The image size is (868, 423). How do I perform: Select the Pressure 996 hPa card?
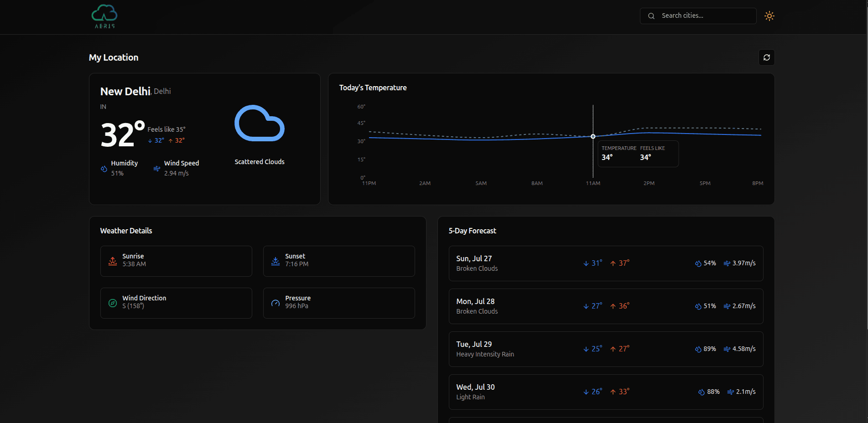pos(339,303)
